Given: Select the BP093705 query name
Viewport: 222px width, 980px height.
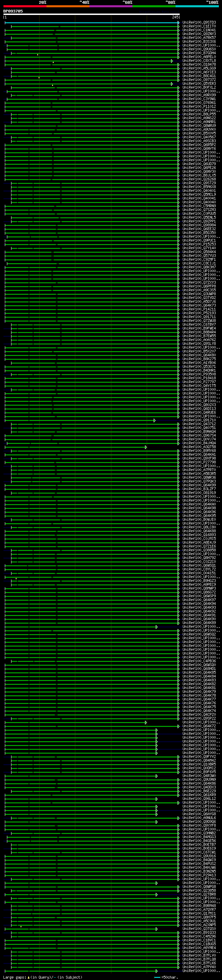Looking at the screenshot, I should pyautogui.click(x=13, y=11).
